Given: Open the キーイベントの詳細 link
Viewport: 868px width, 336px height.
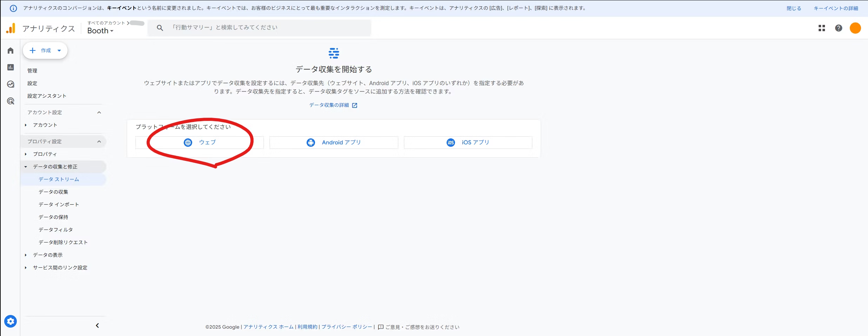Looking at the screenshot, I should pos(836,8).
